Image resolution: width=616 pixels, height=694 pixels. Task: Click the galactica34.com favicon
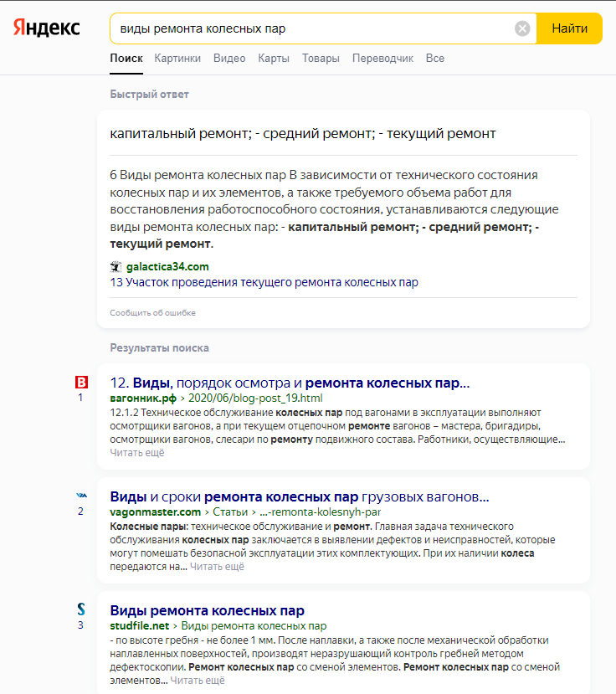coord(116,267)
